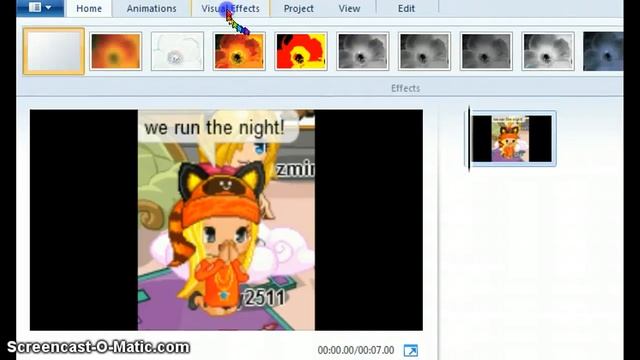The width and height of the screenshot is (640, 360).
Task: Apply the dark blue cyan-tone effect
Action: pos(603,51)
